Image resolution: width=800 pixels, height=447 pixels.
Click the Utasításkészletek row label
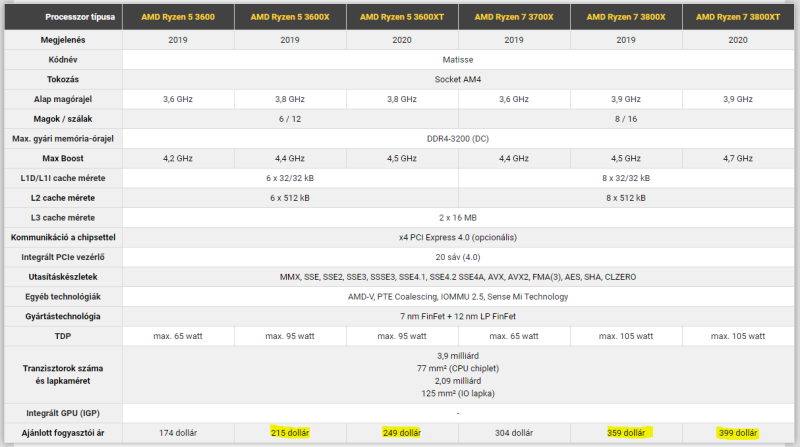(63, 277)
